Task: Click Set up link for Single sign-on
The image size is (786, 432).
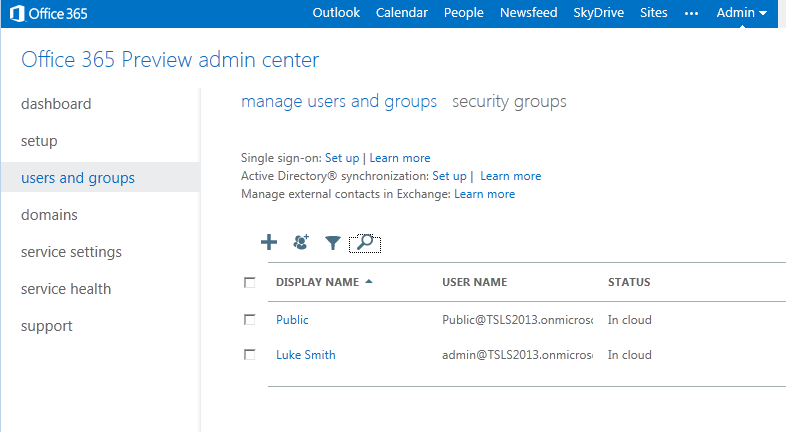Action: coord(342,158)
